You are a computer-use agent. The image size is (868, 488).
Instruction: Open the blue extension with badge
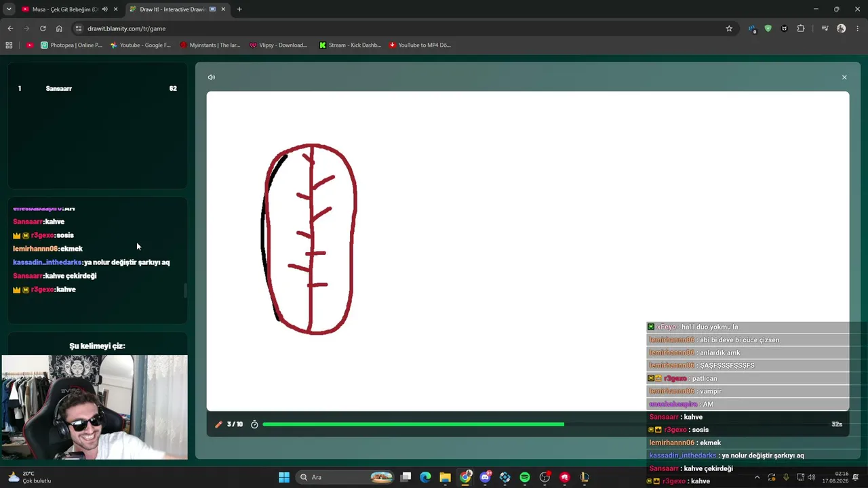pyautogui.click(x=752, y=28)
